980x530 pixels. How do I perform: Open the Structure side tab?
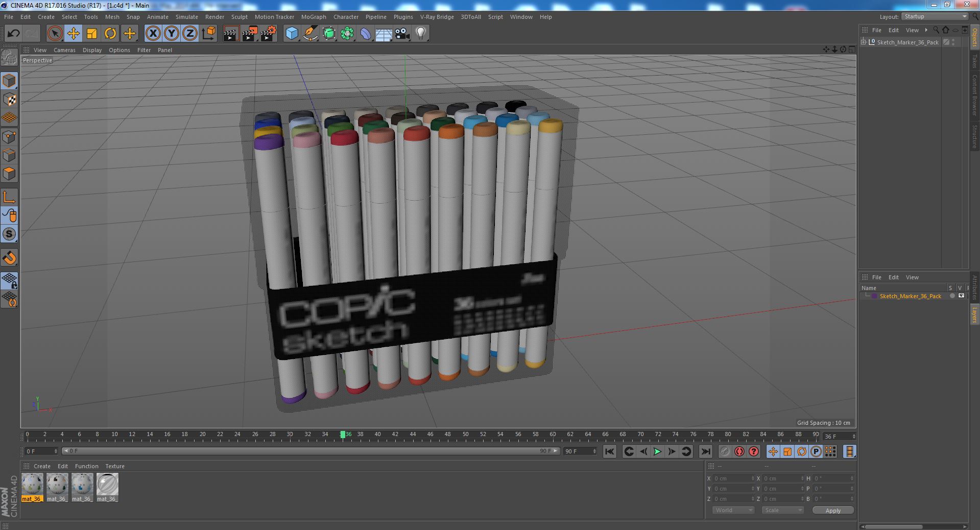(974, 136)
